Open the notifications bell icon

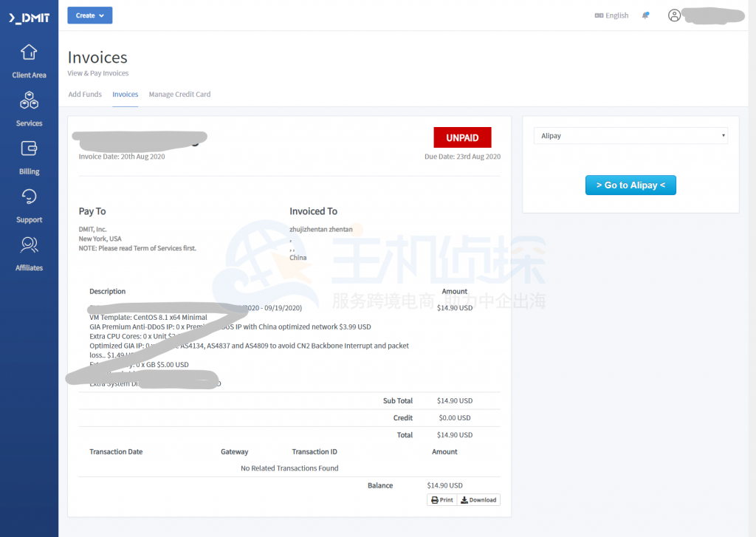click(x=645, y=16)
